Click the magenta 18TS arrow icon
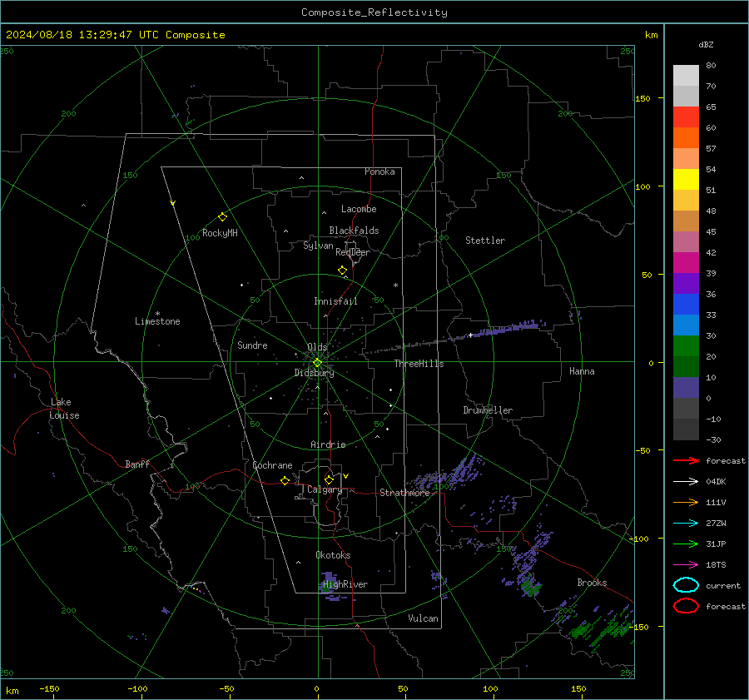The height and width of the screenshot is (700, 749). 686,565
